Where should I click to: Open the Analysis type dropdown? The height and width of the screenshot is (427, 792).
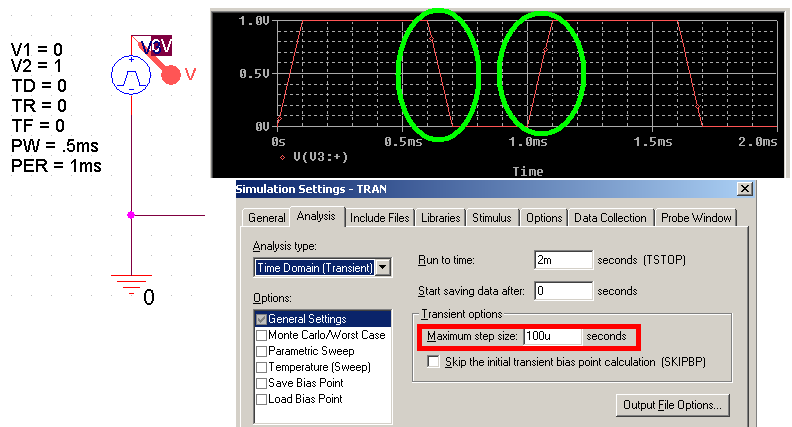tap(382, 267)
